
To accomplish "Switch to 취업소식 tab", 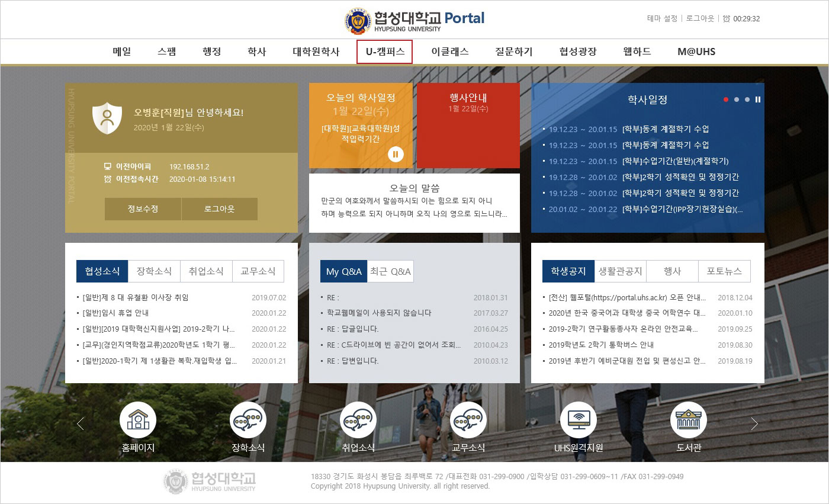I will [x=206, y=271].
